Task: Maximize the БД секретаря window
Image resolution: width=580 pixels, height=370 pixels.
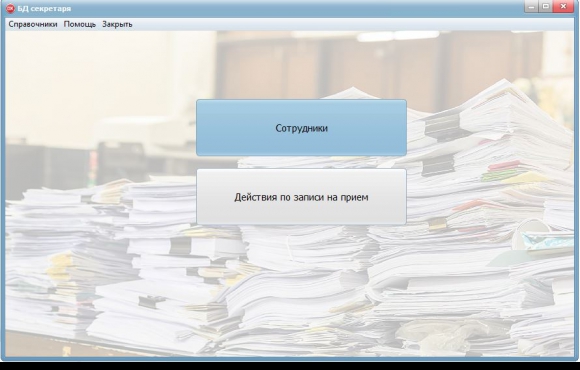Action: tap(546, 7)
